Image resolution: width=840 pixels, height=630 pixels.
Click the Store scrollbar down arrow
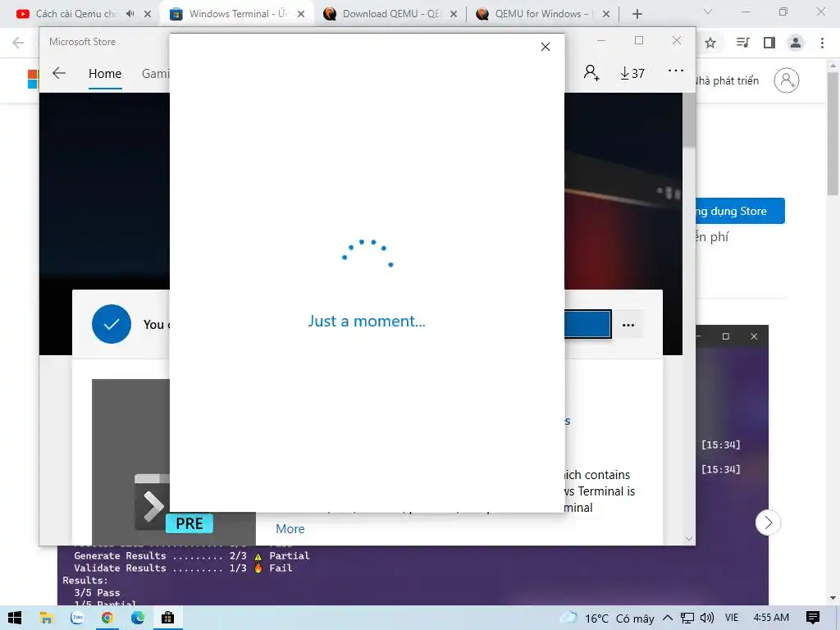[689, 538]
